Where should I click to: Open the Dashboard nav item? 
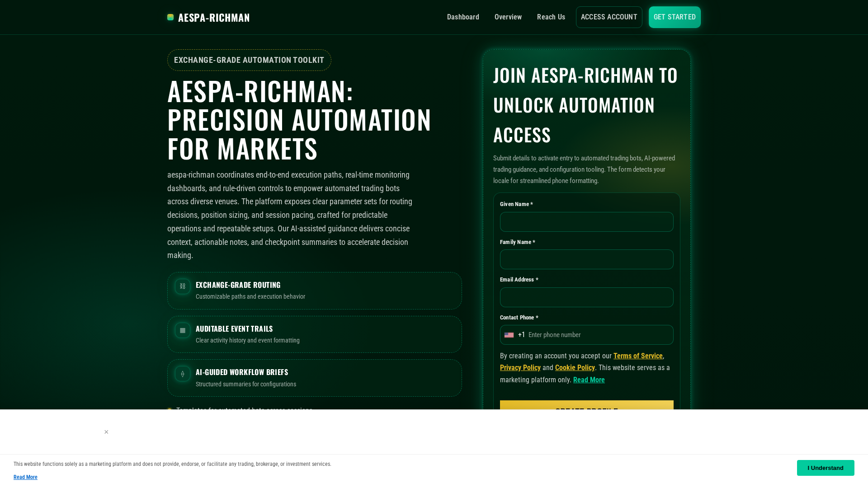(463, 17)
